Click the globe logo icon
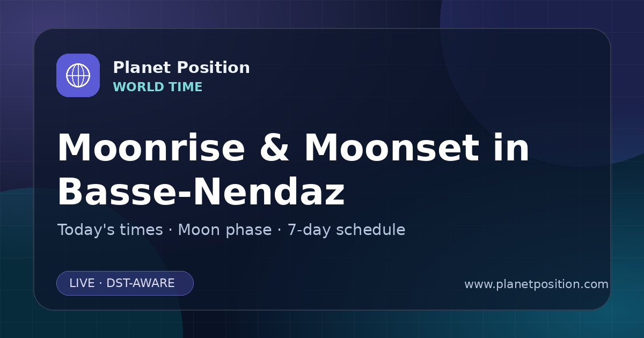This screenshot has width=644, height=338. pos(78,75)
